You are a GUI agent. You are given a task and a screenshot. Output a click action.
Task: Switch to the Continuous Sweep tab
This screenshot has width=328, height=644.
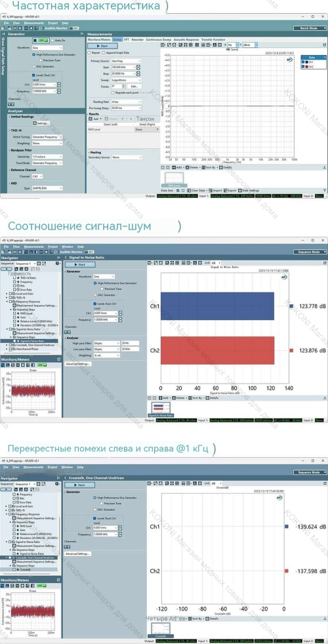click(x=159, y=39)
